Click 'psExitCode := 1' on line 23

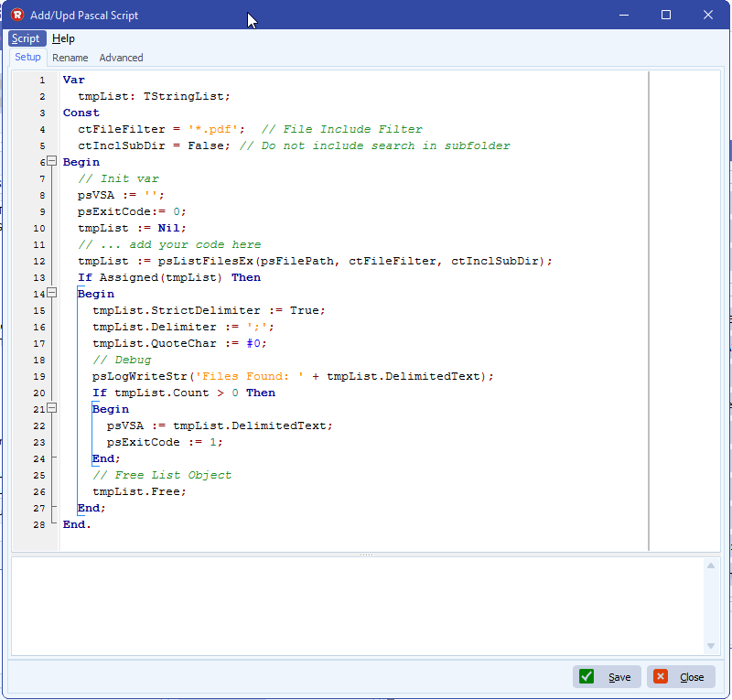click(x=162, y=442)
